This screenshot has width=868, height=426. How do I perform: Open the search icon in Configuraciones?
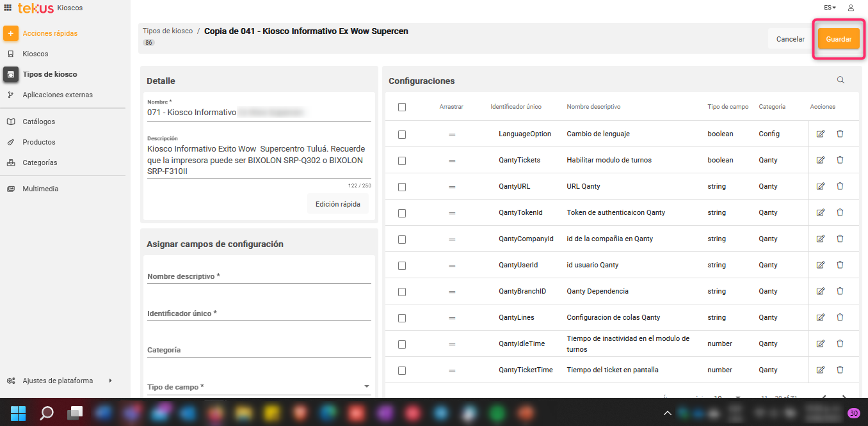[x=840, y=80]
